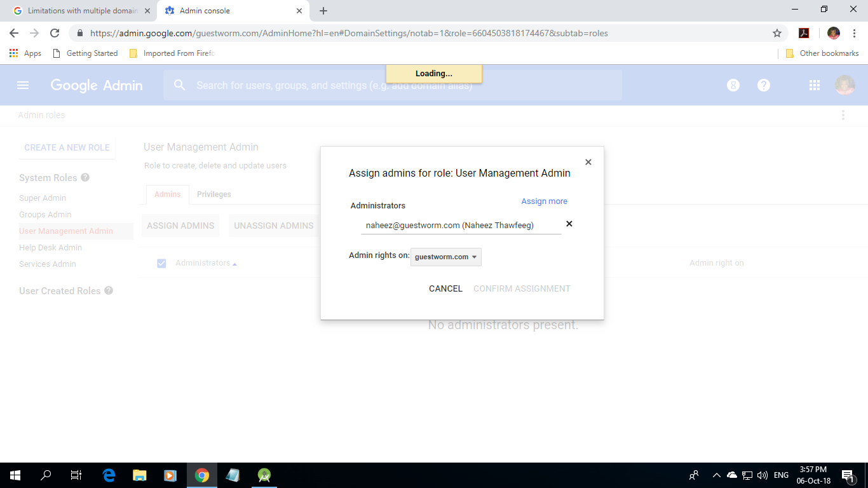Click the UNASSIGN ADMINS button

(274, 226)
